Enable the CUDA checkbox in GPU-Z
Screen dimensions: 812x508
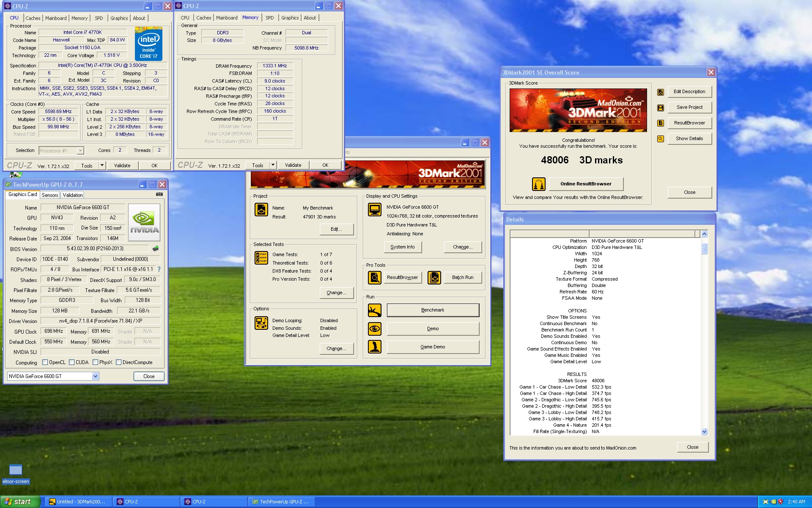click(71, 362)
